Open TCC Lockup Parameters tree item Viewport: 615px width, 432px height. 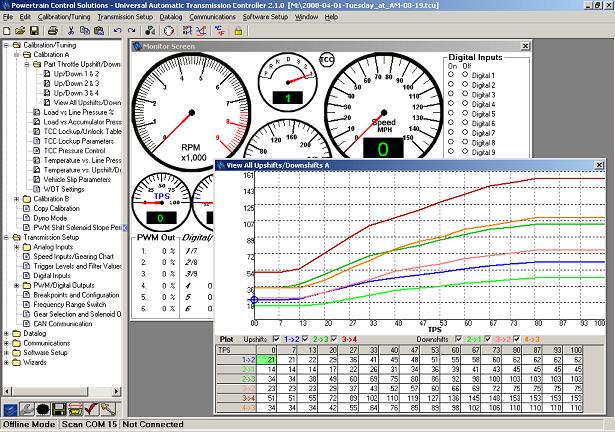(x=78, y=141)
